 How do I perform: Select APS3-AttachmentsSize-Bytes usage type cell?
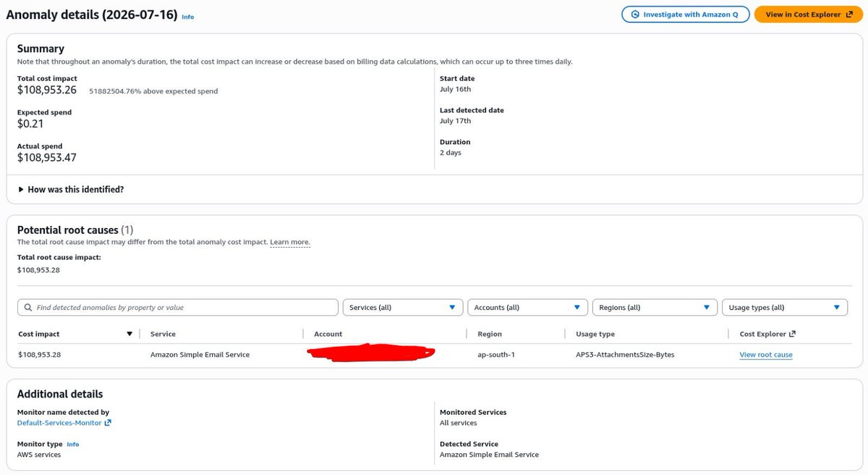click(x=625, y=355)
